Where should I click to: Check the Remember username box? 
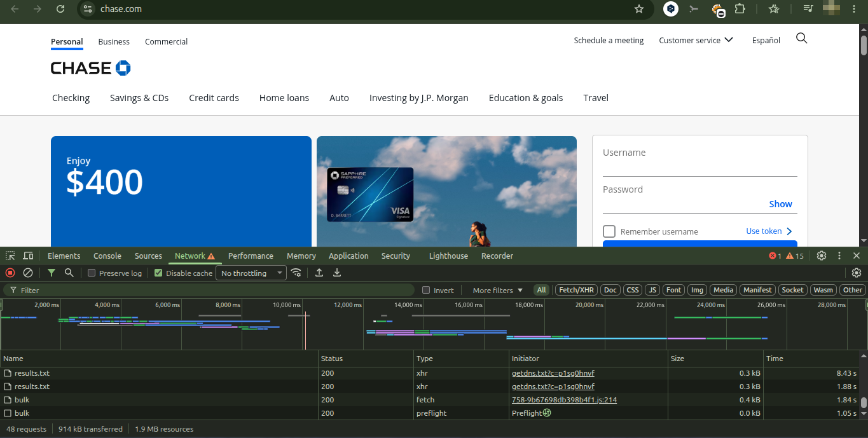point(609,231)
